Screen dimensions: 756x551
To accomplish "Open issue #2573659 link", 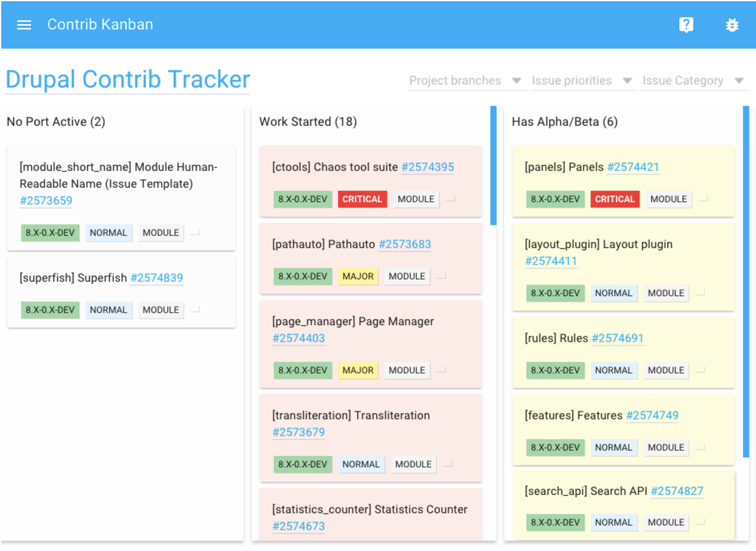I will tap(46, 201).
